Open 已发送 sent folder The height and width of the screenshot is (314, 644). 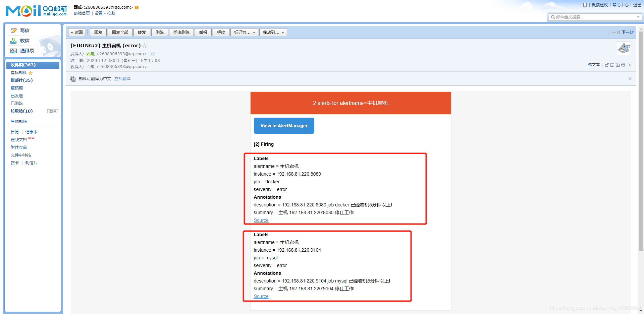click(x=17, y=96)
